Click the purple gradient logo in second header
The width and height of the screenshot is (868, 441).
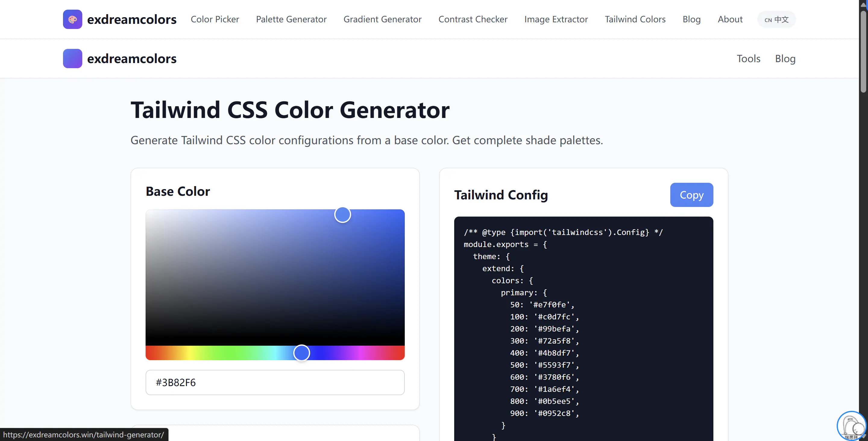click(x=72, y=58)
